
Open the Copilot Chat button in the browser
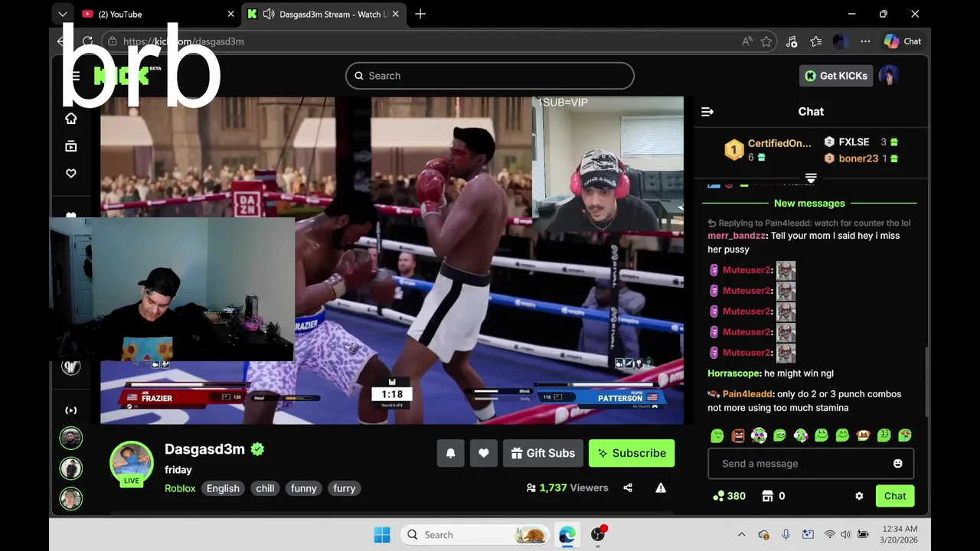click(x=903, y=41)
